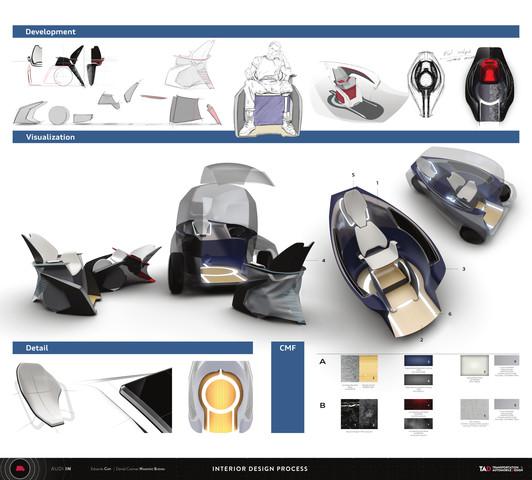Click the cream white swatch in row A
The height and width of the screenshot is (480, 532).
[474, 365]
